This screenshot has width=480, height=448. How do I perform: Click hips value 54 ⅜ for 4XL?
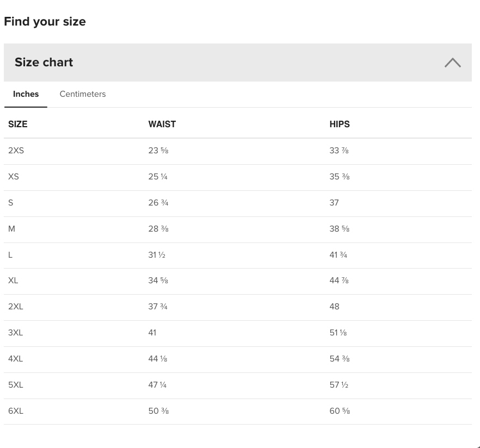[x=340, y=359]
